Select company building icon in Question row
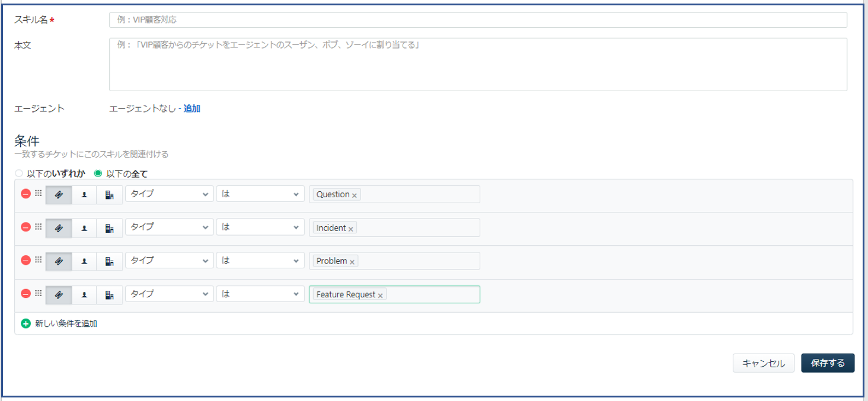The height and width of the screenshot is (401, 868). pos(110,195)
